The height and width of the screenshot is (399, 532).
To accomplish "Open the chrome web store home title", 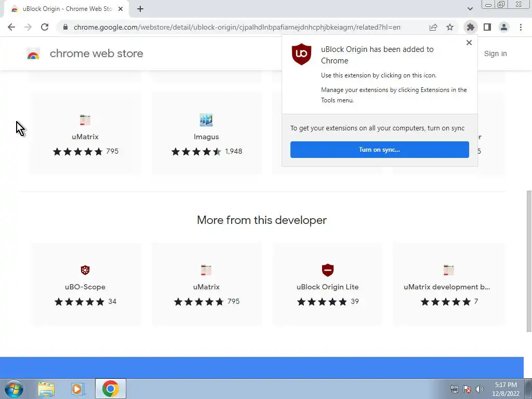I will coord(96,54).
